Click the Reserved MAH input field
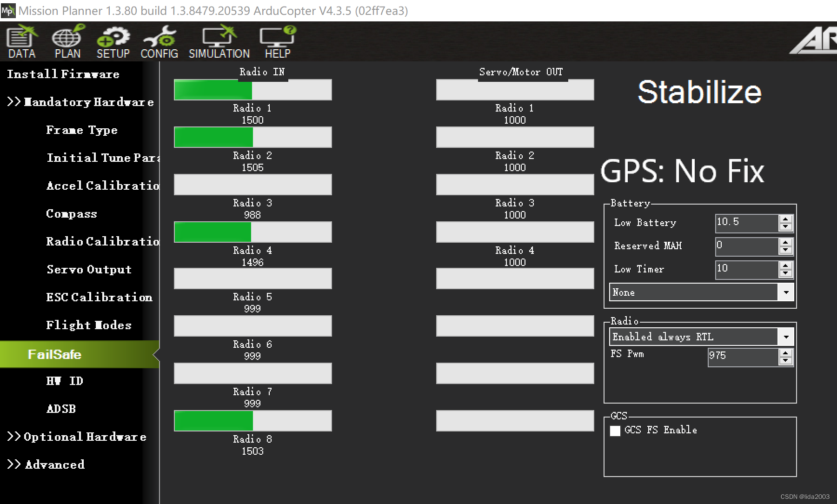This screenshot has width=837, height=504. [747, 246]
